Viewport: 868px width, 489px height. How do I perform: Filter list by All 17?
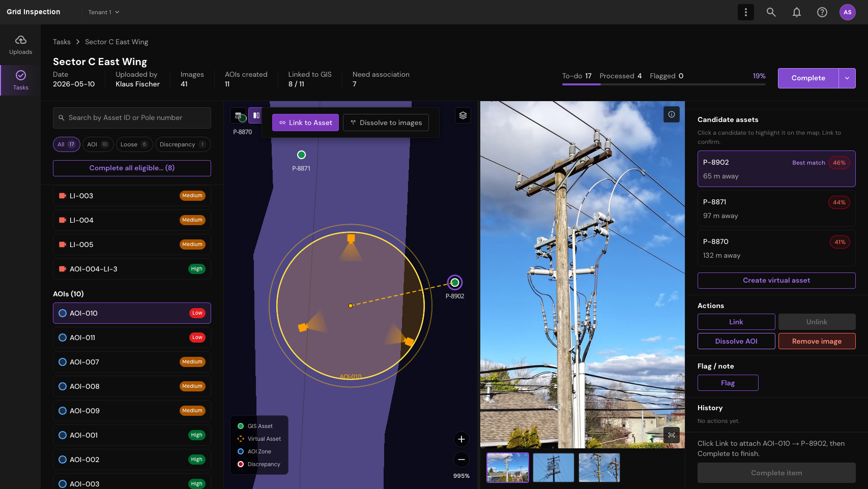click(67, 144)
